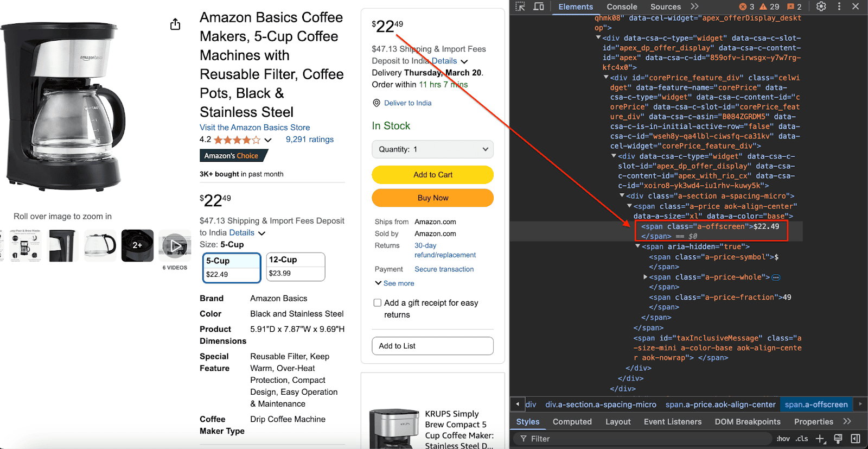
Task: Toggle the computed styles sidebar icon
Action: pyautogui.click(x=856, y=439)
